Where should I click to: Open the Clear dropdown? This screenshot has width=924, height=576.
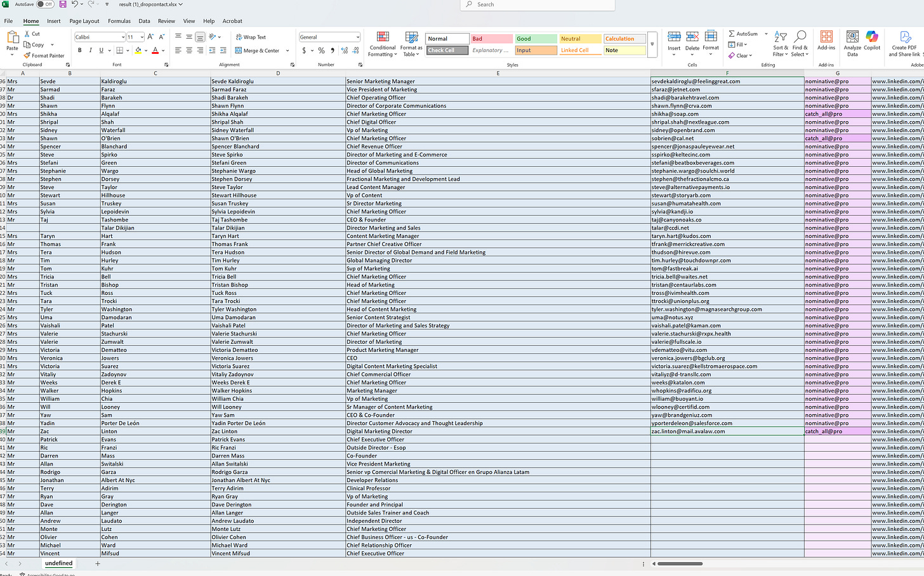pyautogui.click(x=741, y=56)
